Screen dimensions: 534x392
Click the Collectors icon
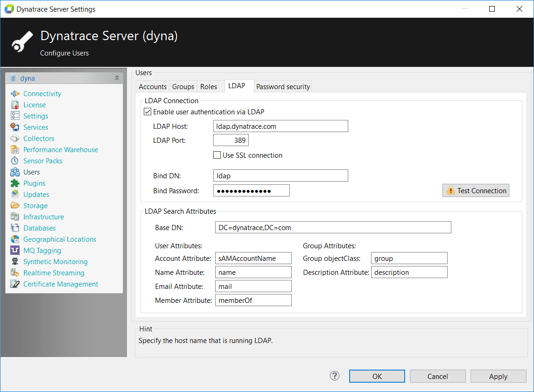pos(15,138)
